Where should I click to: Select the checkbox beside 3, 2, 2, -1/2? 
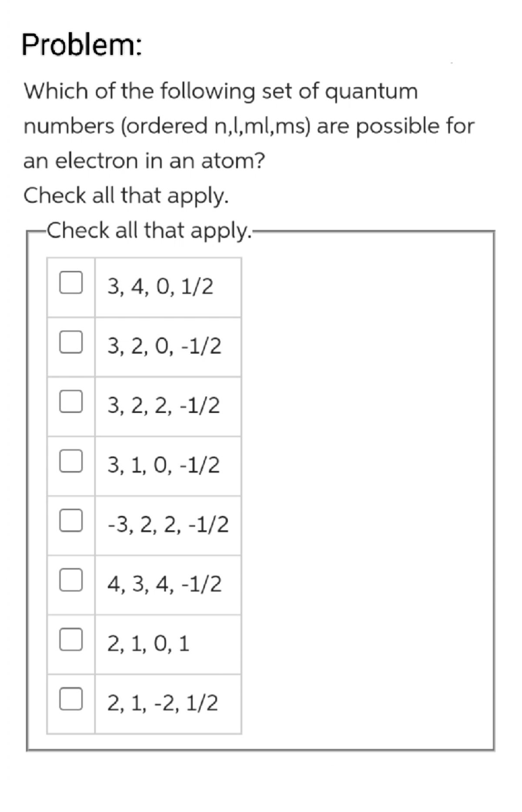pyautogui.click(x=71, y=402)
